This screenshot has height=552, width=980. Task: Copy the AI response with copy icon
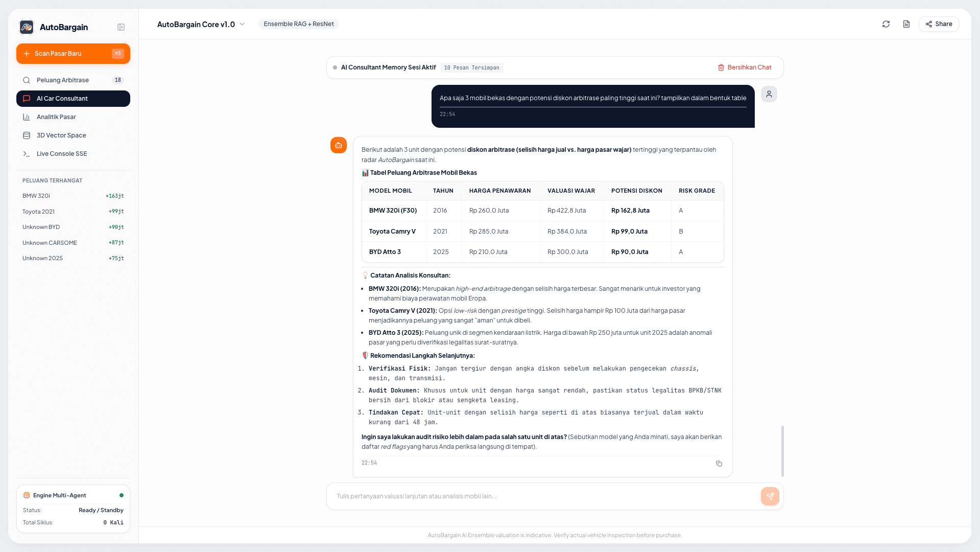click(x=719, y=464)
